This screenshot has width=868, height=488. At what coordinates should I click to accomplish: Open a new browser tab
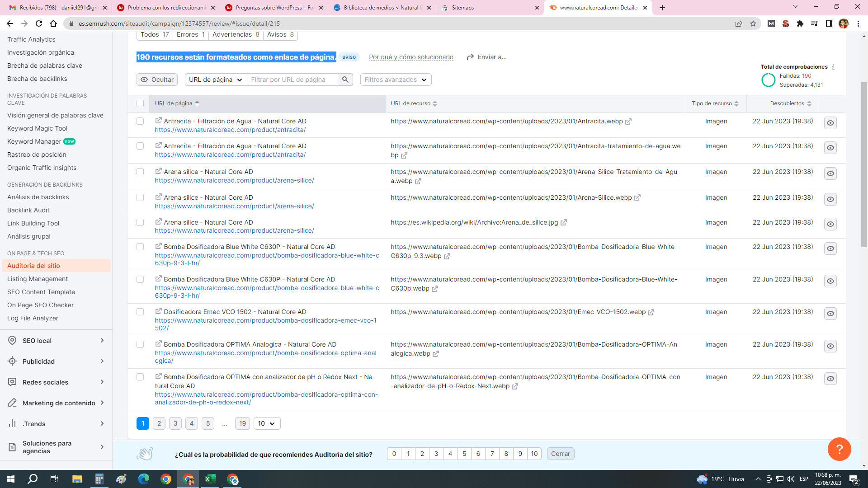662,8
